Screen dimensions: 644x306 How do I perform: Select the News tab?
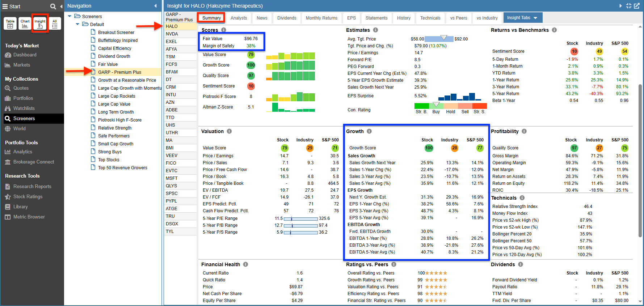tap(262, 18)
